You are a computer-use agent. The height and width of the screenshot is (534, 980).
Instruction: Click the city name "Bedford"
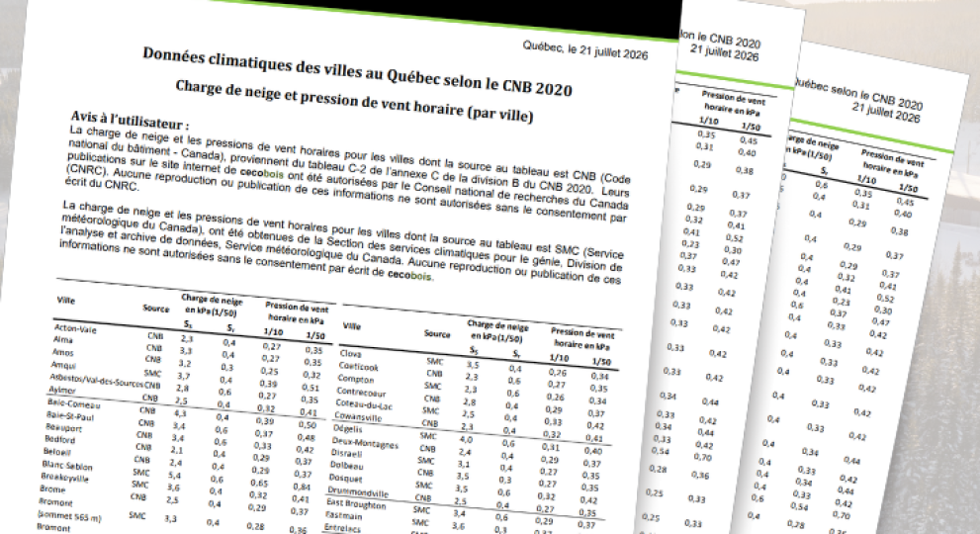click(x=59, y=440)
